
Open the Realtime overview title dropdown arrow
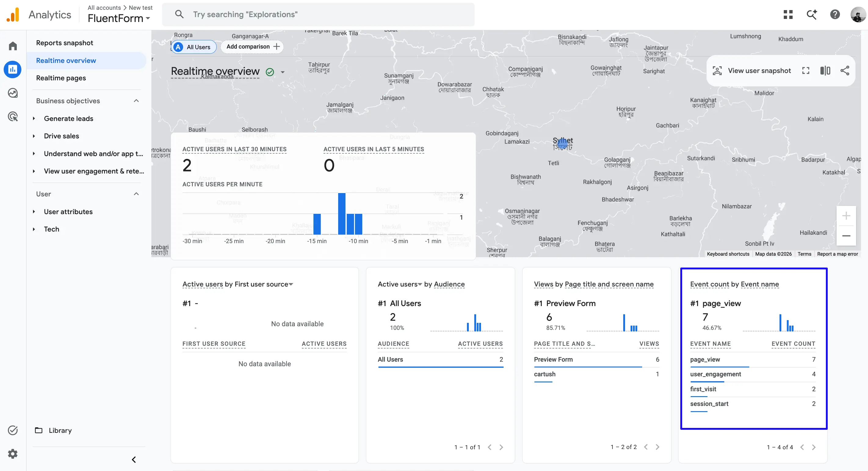click(x=282, y=72)
